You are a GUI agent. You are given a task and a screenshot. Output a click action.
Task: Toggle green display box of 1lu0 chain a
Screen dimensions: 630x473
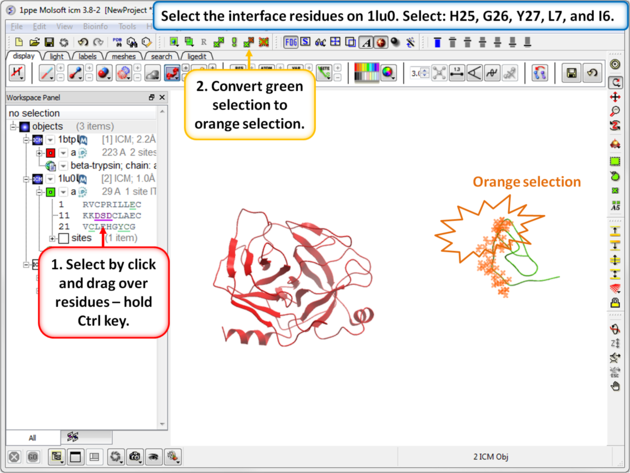pos(50,191)
